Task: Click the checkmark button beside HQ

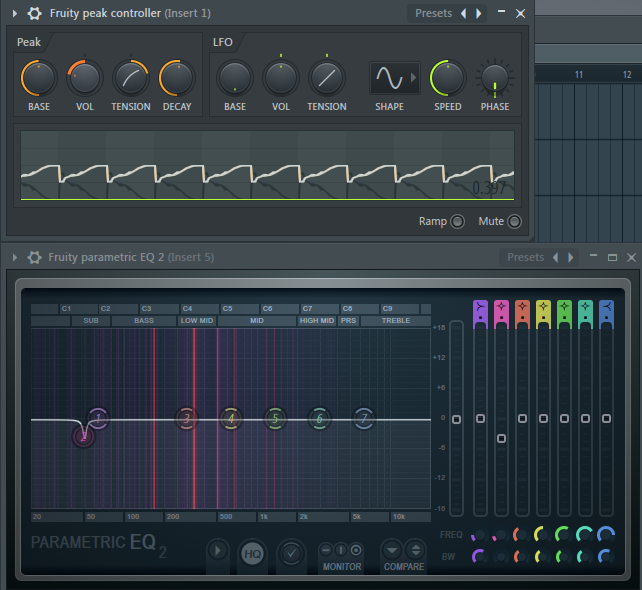Action: [x=291, y=552]
